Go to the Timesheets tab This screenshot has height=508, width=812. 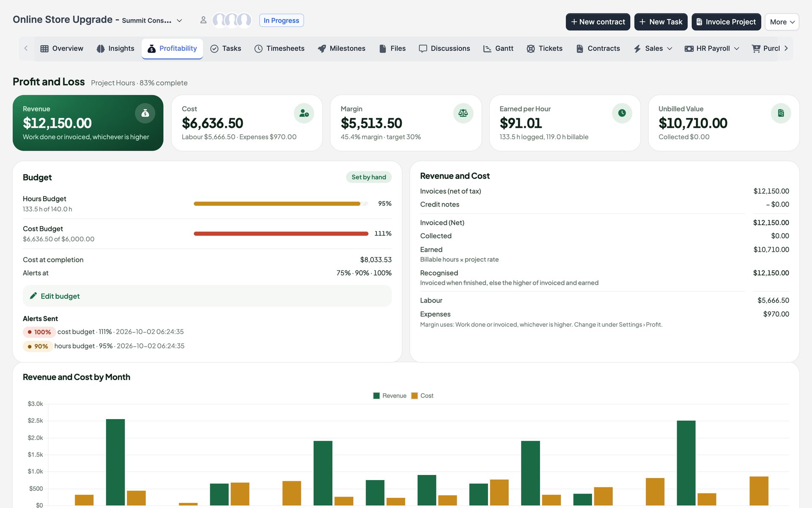pos(279,49)
